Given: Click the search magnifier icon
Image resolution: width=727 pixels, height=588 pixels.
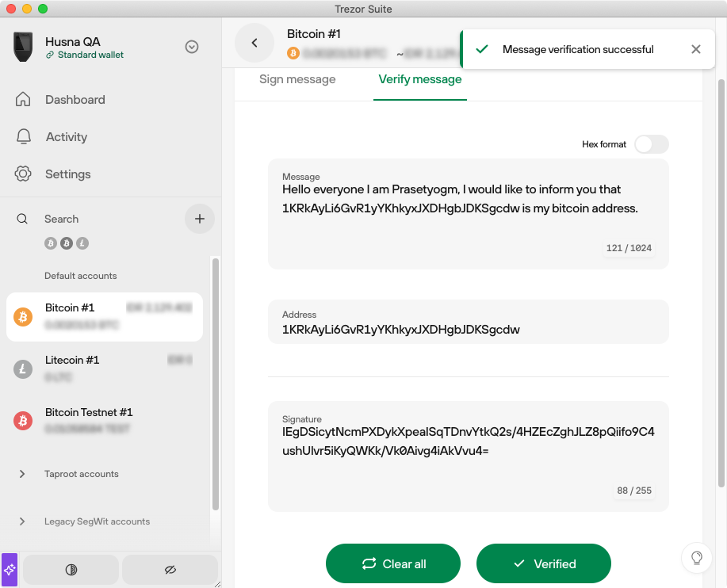Looking at the screenshot, I should pyautogui.click(x=22, y=219).
